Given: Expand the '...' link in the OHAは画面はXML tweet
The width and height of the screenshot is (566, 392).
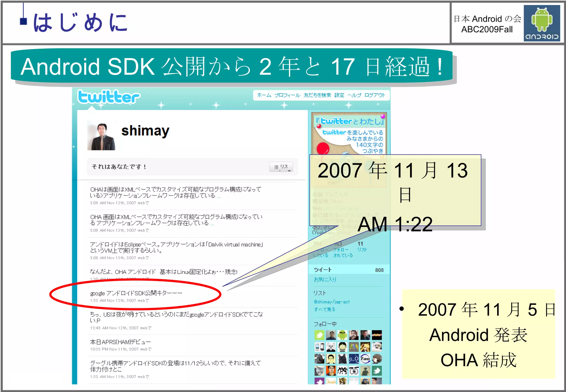Looking at the screenshot, I should click(x=219, y=196).
